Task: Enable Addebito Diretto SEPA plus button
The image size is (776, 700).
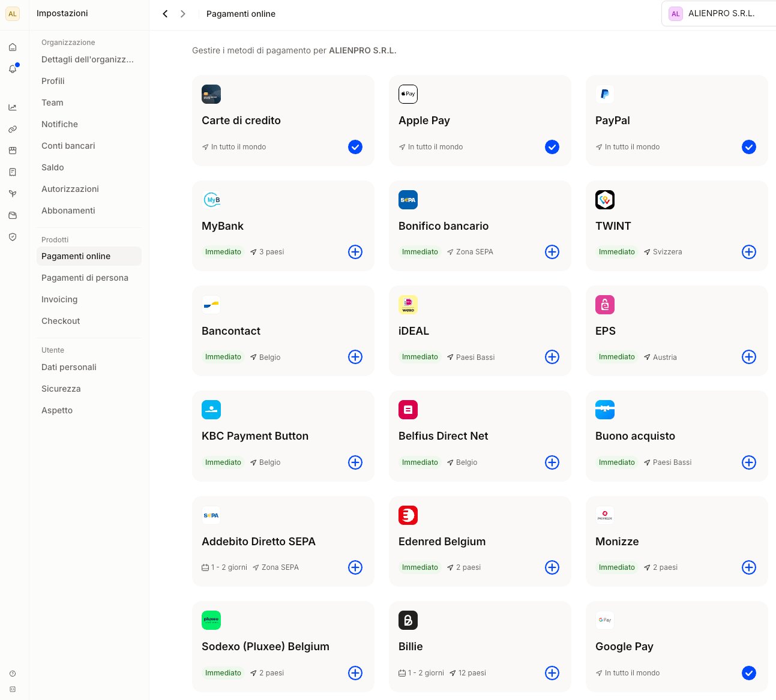Action: 355,567
